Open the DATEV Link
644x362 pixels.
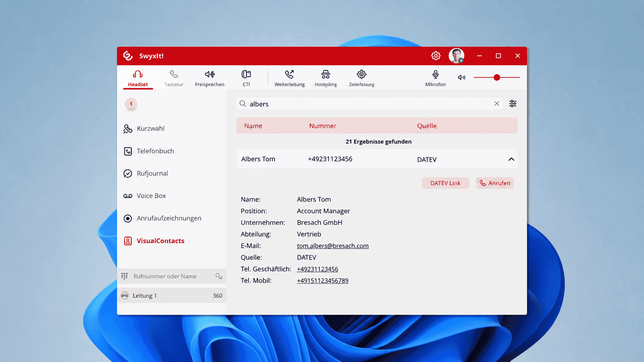pyautogui.click(x=445, y=183)
